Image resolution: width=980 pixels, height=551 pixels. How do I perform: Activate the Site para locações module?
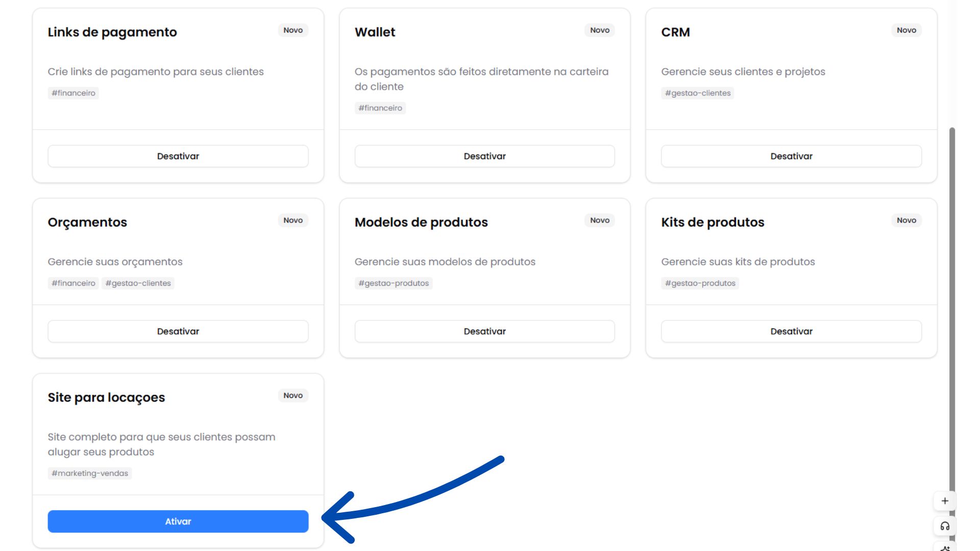coord(178,521)
